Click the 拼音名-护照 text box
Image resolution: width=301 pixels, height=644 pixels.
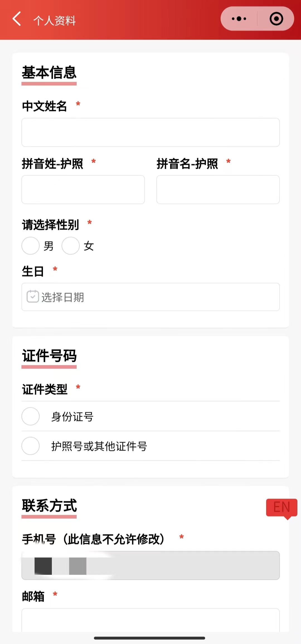pos(218,189)
